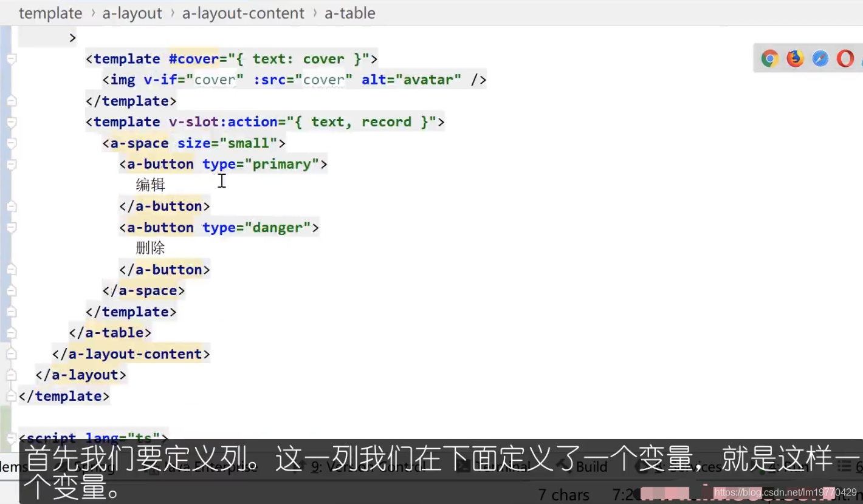Click the closing </a-space> tag
Image resolution: width=863 pixels, height=504 pixels.
coord(143,290)
